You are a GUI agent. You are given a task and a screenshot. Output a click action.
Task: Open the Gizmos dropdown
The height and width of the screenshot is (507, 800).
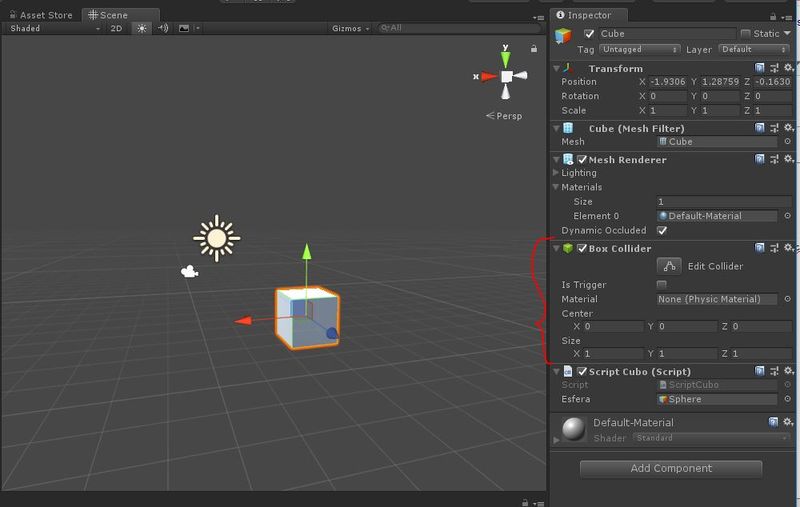[x=351, y=29]
